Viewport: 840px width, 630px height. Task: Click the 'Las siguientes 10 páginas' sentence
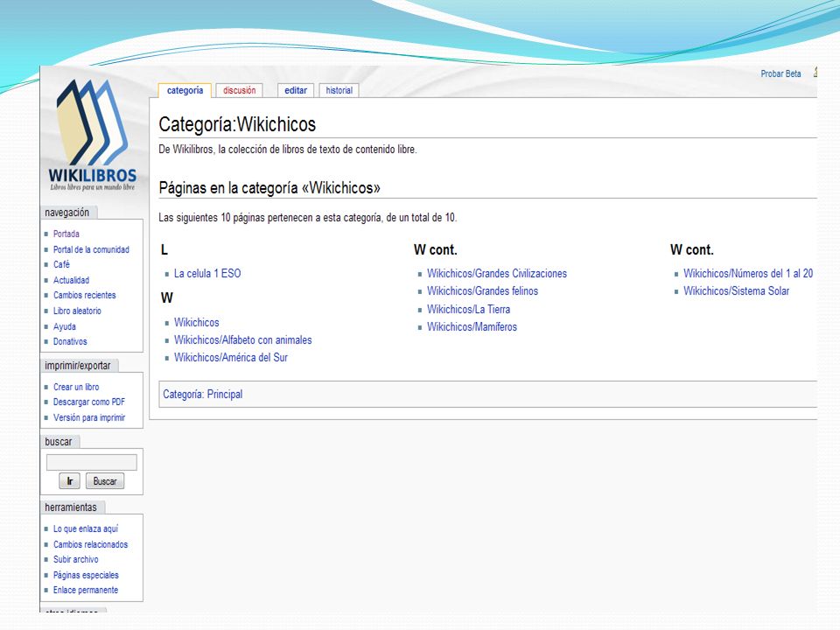[307, 218]
